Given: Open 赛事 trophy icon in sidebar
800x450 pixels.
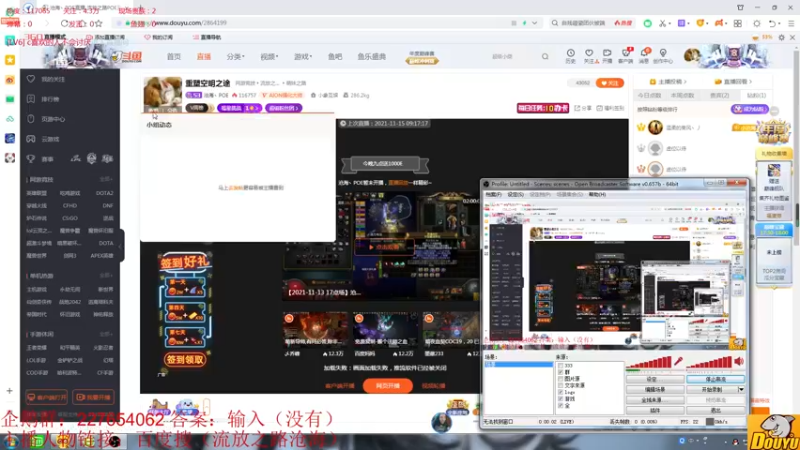Looking at the screenshot, I should 31,159.
